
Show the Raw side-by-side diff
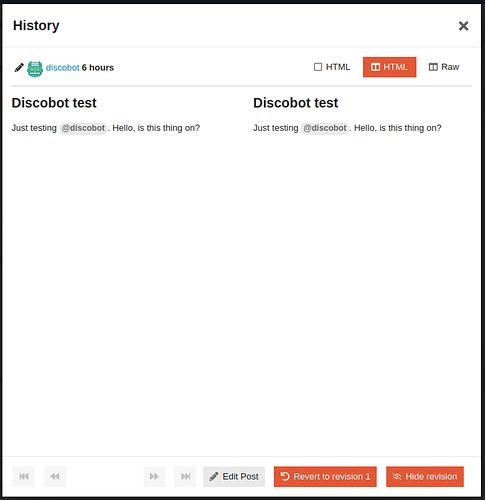coord(444,67)
